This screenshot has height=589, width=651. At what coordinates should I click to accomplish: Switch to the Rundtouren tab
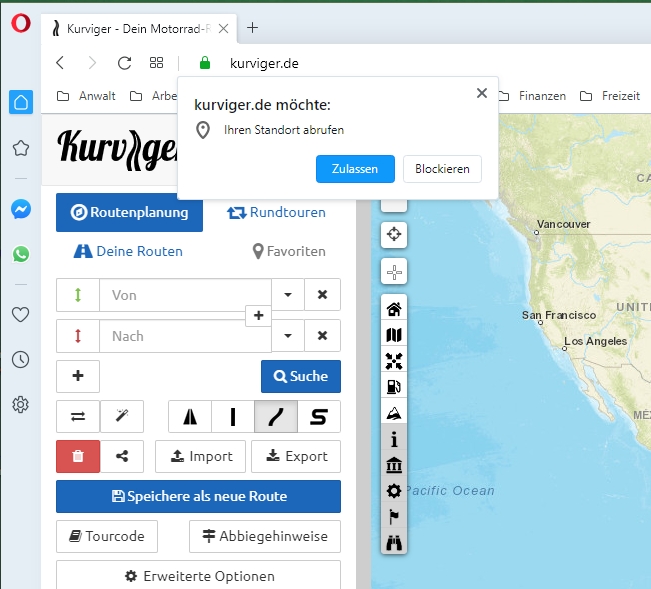276,212
